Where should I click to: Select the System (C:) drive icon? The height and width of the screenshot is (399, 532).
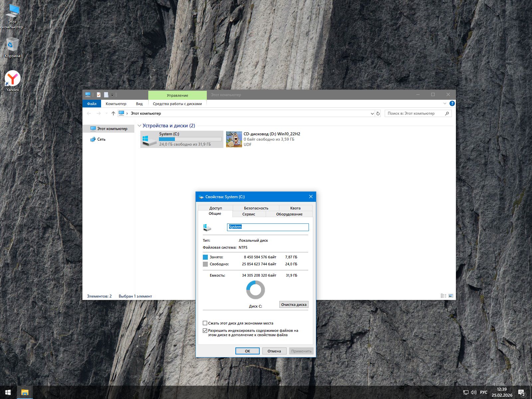(149, 139)
